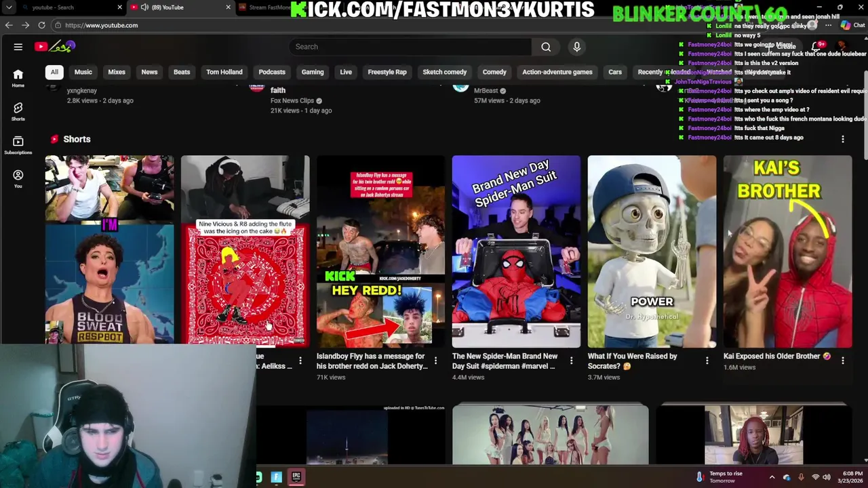Viewport: 868px width, 488px height.
Task: Select the Mixes filter chip
Action: (117, 72)
